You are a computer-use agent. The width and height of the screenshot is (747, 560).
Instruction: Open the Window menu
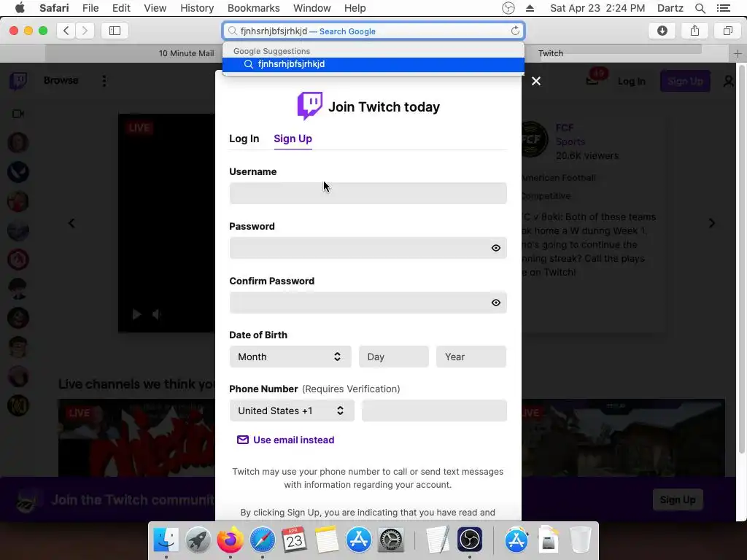pyautogui.click(x=312, y=8)
